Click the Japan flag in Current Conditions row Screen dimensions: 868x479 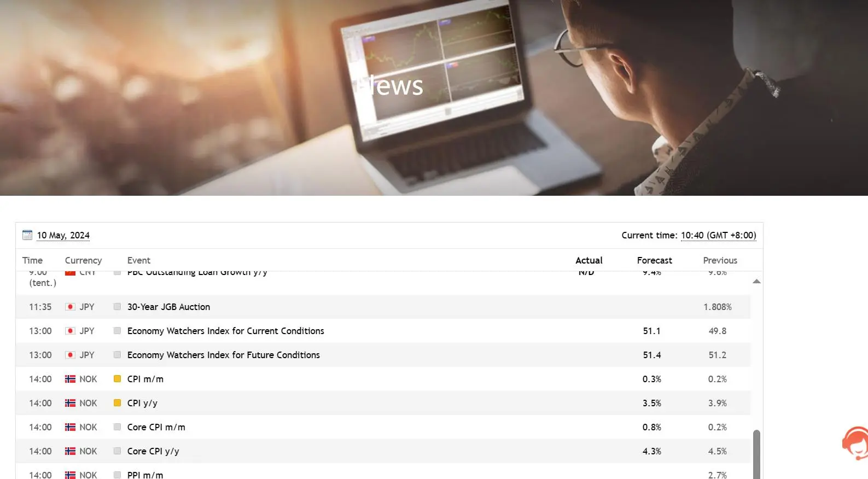point(70,331)
